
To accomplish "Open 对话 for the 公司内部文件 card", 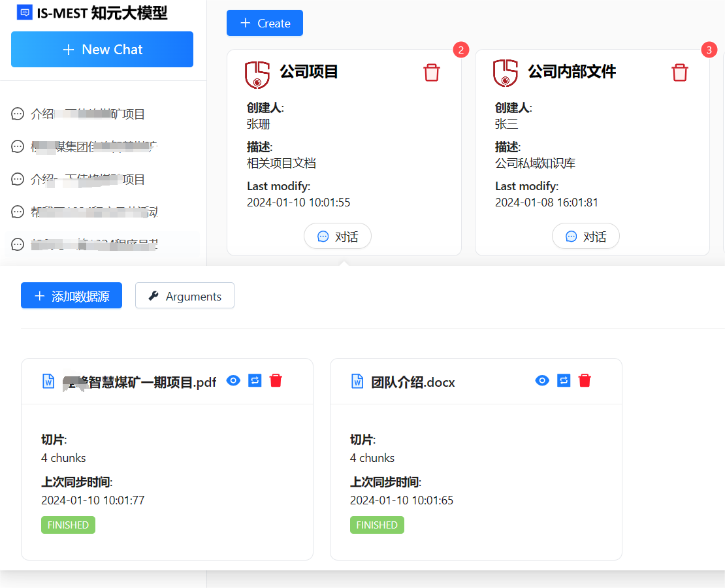I will point(586,237).
